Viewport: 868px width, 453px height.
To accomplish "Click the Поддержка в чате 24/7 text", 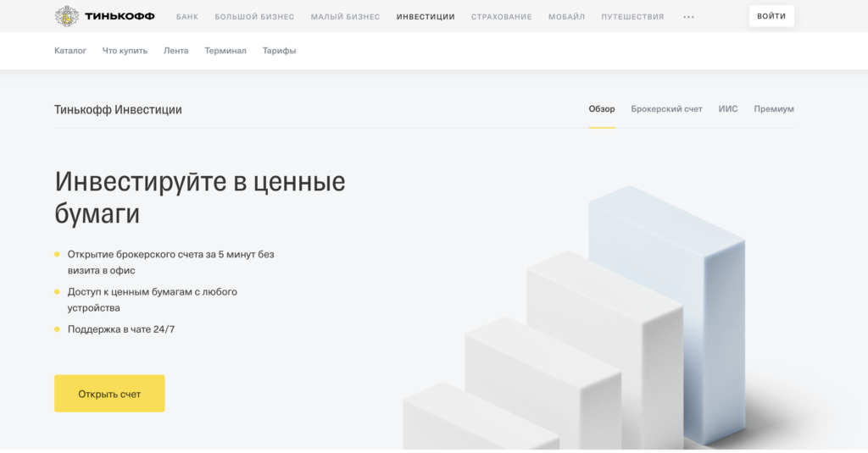I will [x=121, y=329].
